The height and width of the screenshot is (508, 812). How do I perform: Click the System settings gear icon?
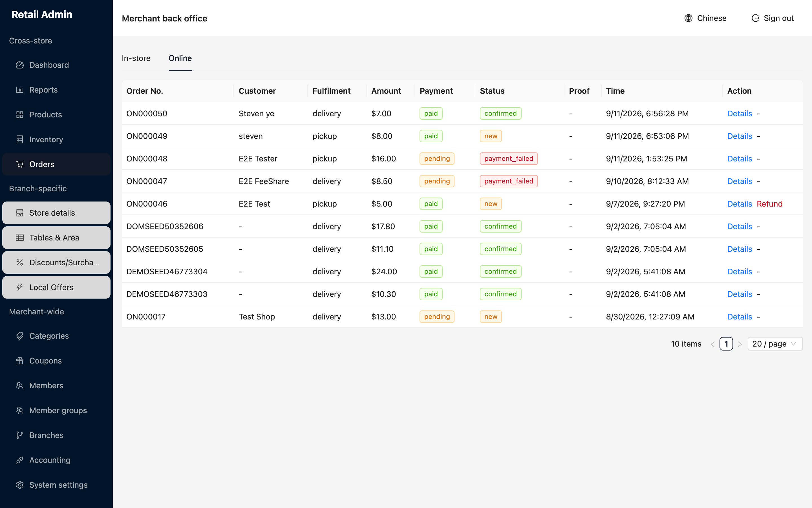(20, 485)
